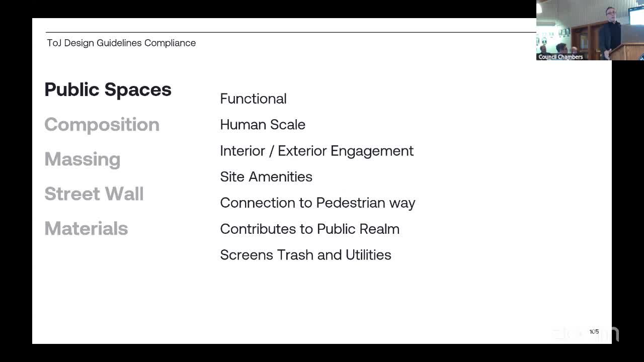Select Contributes to Public Realm
Screen dimensions: 644x362
309,229
